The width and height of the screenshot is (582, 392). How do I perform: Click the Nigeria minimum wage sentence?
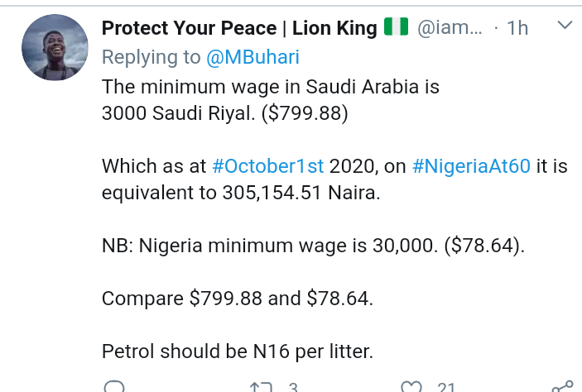[313, 245]
